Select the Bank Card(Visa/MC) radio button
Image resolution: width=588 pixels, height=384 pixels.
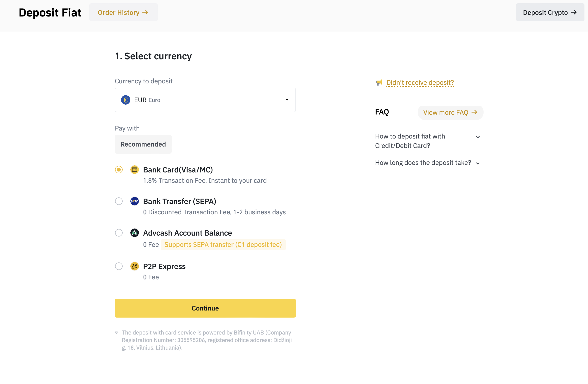click(x=119, y=170)
